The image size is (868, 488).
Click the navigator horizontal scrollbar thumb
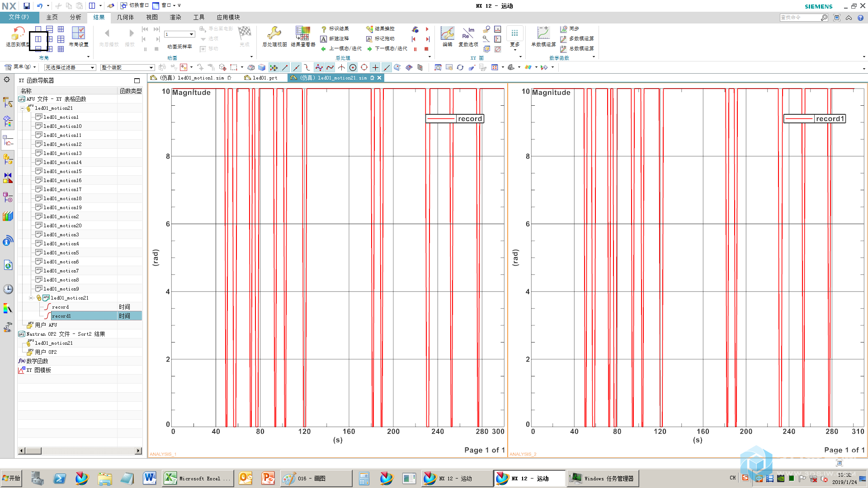[33, 450]
